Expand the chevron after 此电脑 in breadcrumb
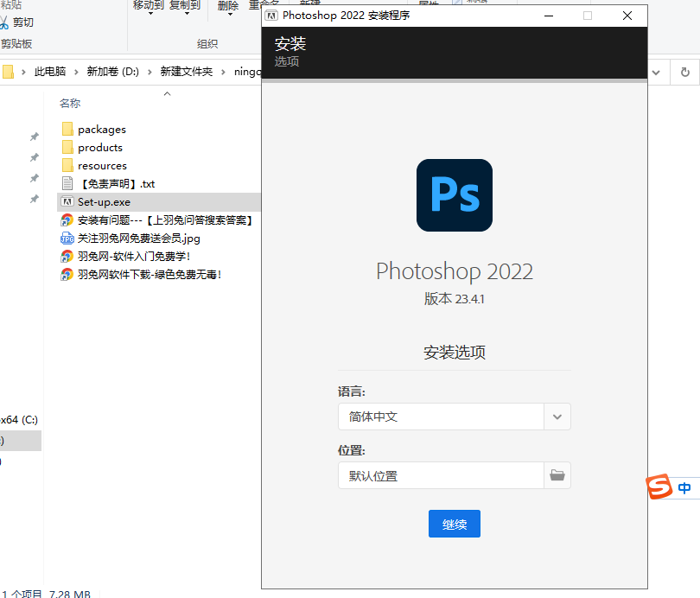 pyautogui.click(x=76, y=72)
